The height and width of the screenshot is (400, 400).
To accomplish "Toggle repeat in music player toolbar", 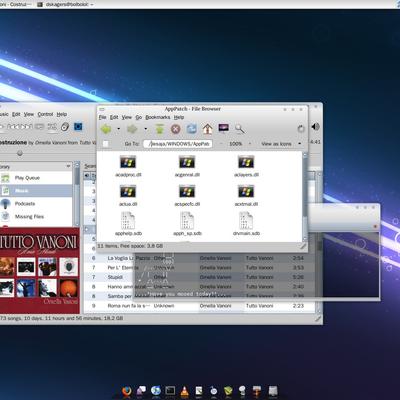I will (x=39, y=127).
